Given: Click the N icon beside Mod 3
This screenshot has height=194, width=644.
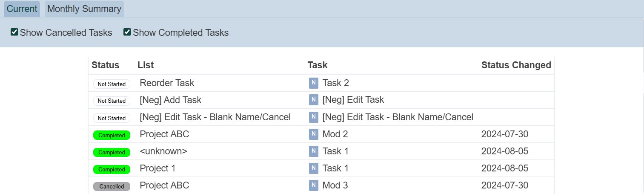Looking at the screenshot, I should click(313, 185).
